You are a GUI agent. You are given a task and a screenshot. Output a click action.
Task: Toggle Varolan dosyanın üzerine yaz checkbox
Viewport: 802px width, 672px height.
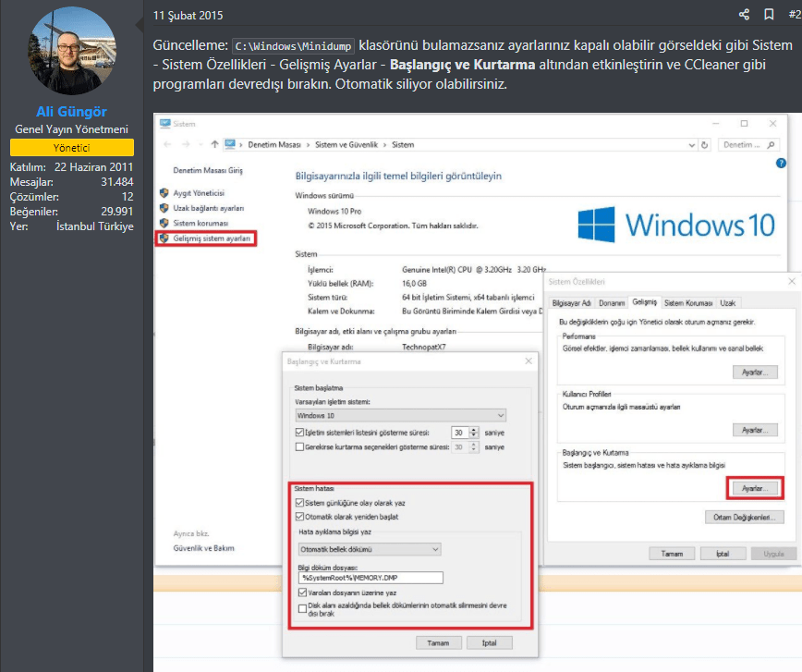(303, 593)
